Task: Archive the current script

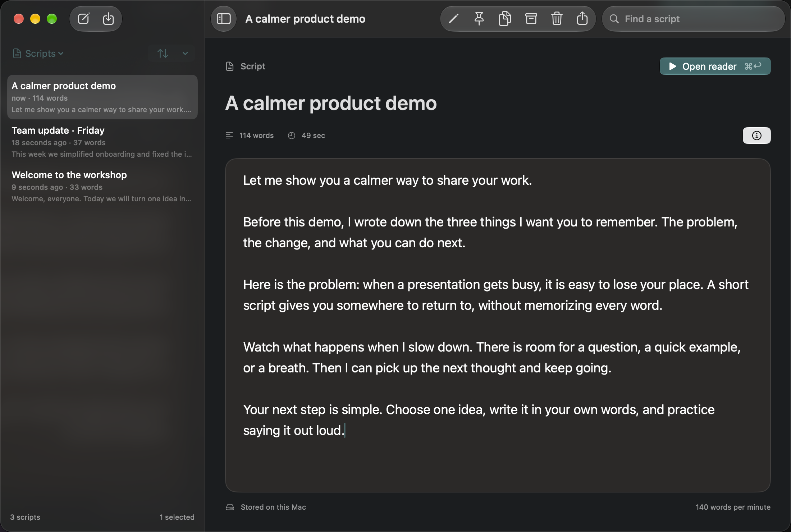Action: [x=531, y=19]
